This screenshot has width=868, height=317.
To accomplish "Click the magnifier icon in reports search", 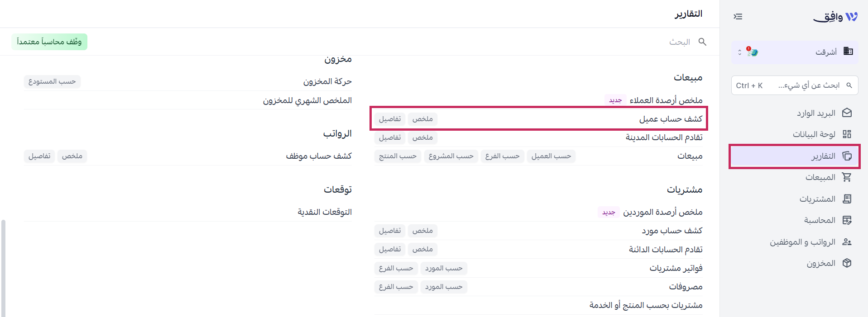I will pyautogui.click(x=702, y=42).
